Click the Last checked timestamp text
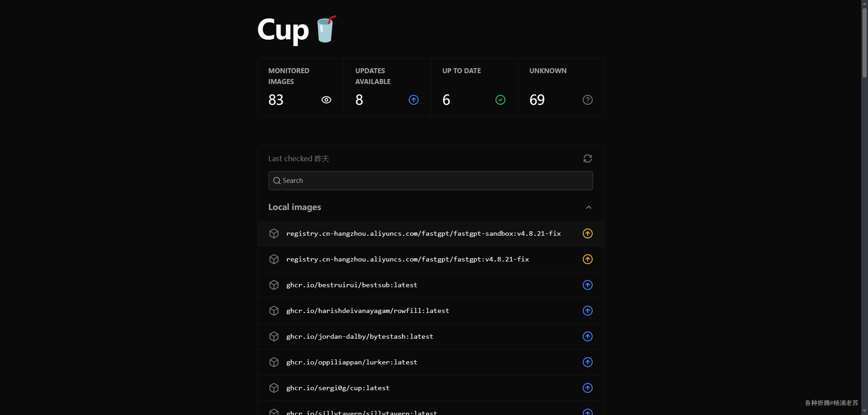This screenshot has height=415, width=868. [x=299, y=159]
